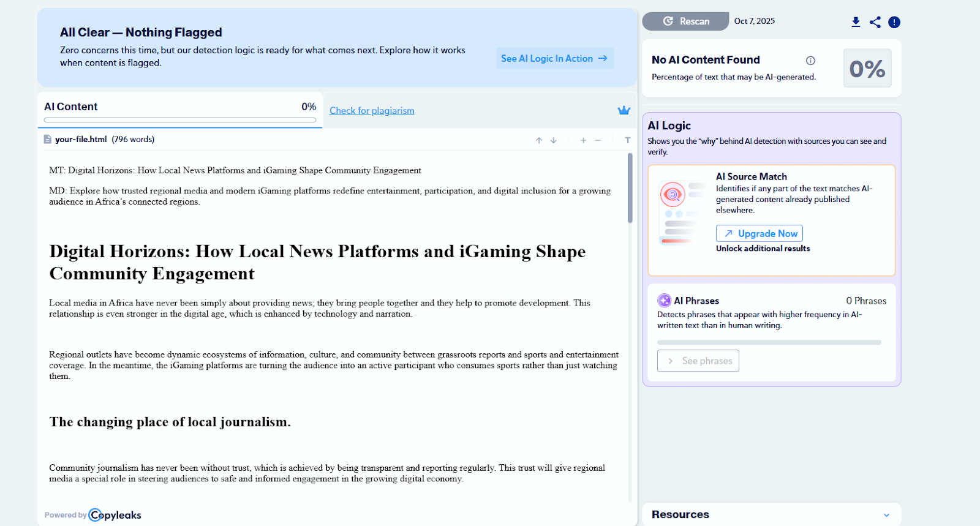Screen dimensions: 980x526
Task: Click the share report icon
Action: tap(875, 22)
